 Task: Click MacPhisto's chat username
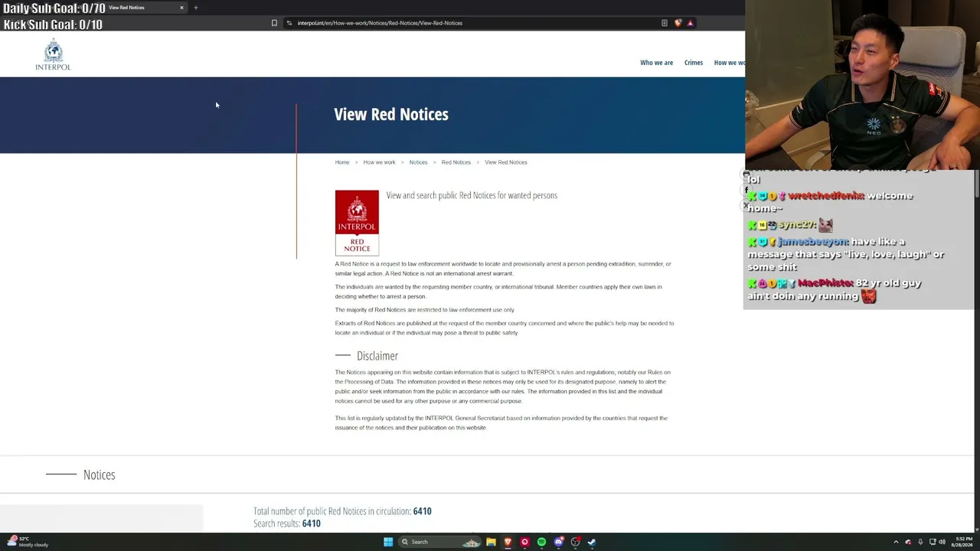(826, 283)
